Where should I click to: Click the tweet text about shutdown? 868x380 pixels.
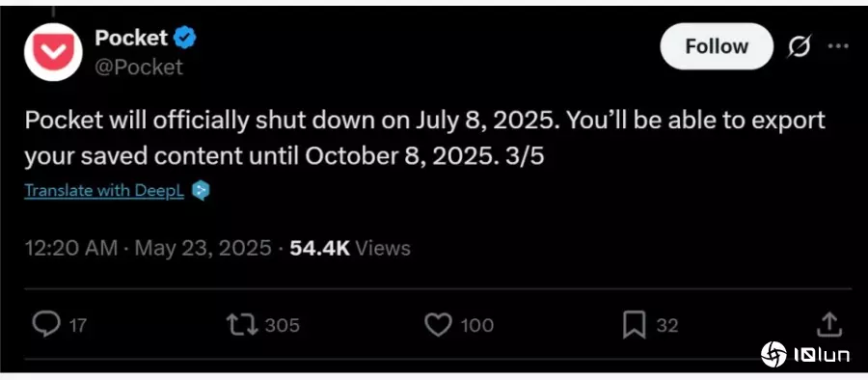[x=424, y=139]
